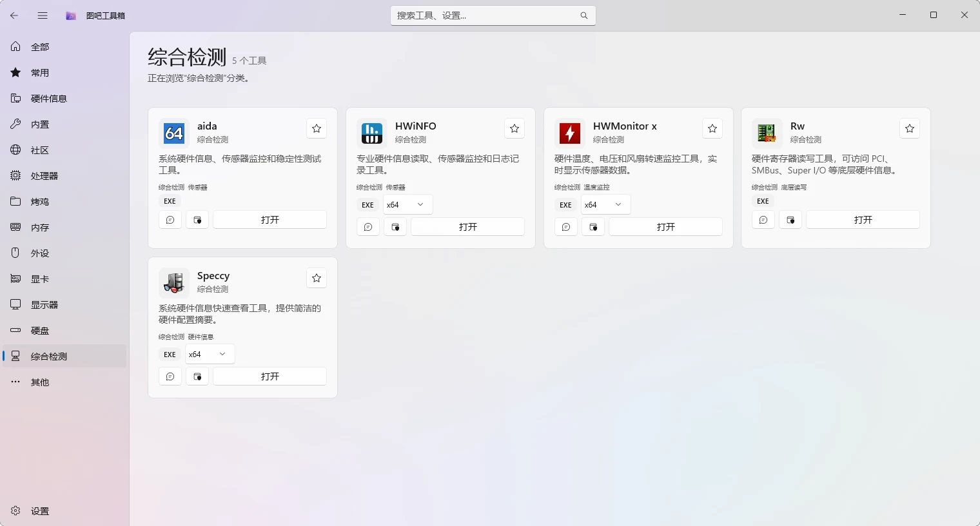This screenshot has height=526, width=980.
Task: Click the magnifier icon in search box
Action: 584,15
